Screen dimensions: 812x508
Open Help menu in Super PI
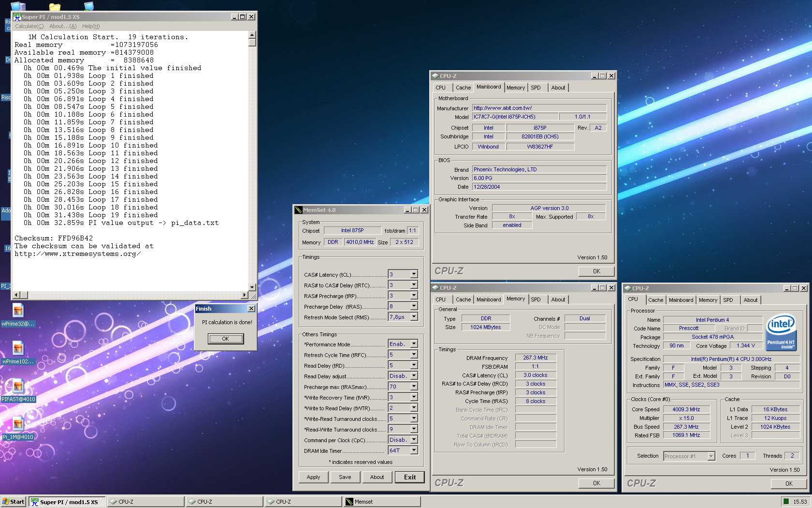[x=91, y=26]
